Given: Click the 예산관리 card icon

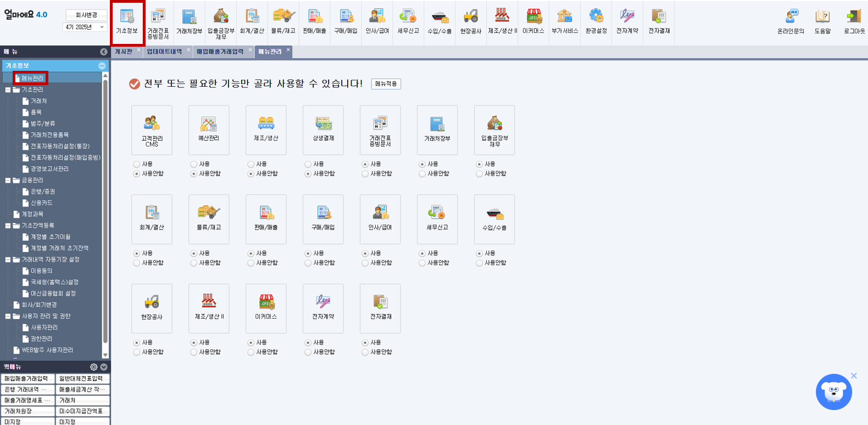Looking at the screenshot, I should tap(209, 130).
